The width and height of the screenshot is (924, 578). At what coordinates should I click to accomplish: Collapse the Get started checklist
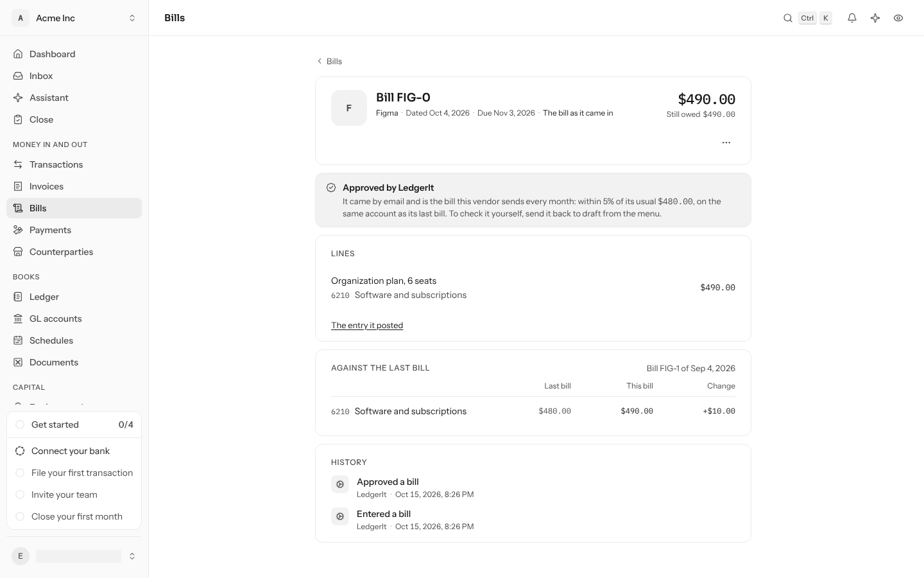[x=74, y=425]
